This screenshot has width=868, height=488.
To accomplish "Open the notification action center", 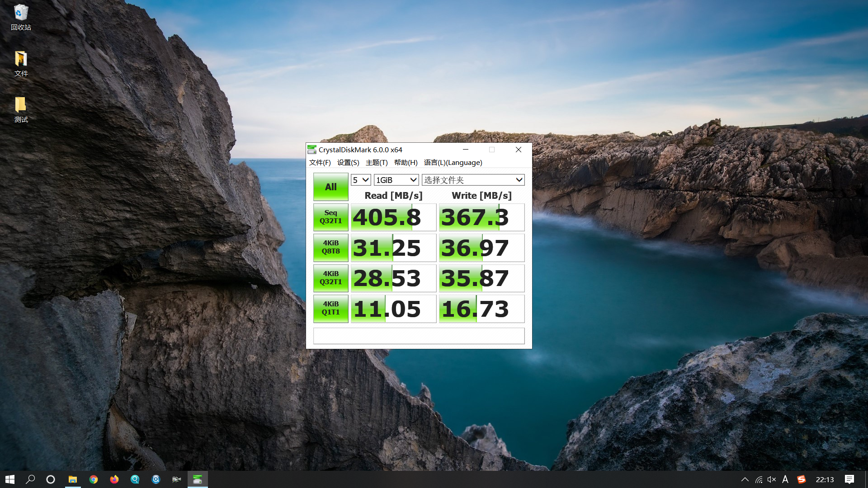I will point(849,479).
